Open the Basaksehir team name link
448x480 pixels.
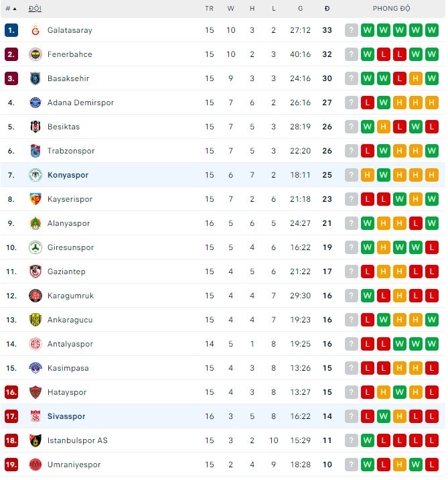coord(68,78)
